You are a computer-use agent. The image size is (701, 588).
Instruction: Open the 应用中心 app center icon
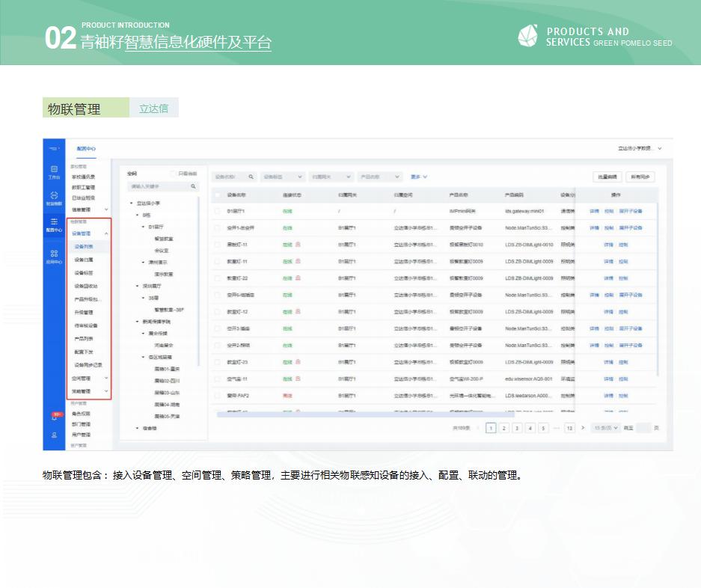pos(54,257)
